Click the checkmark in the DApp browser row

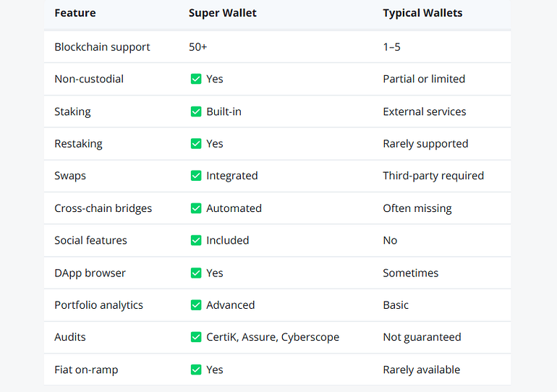point(195,273)
